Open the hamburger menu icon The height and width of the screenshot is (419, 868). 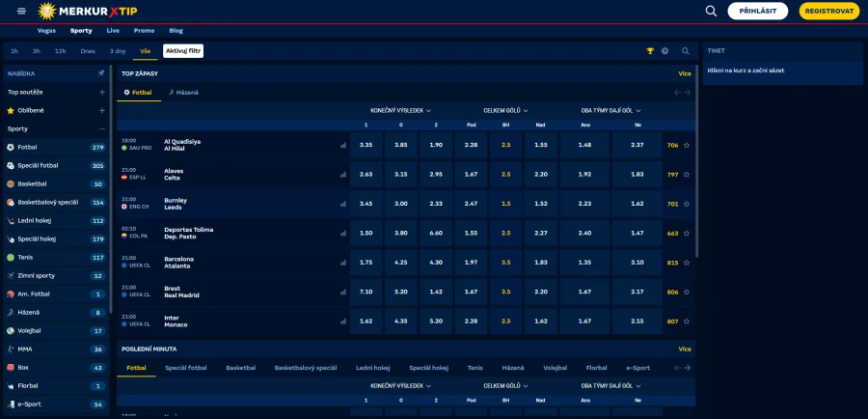(21, 11)
